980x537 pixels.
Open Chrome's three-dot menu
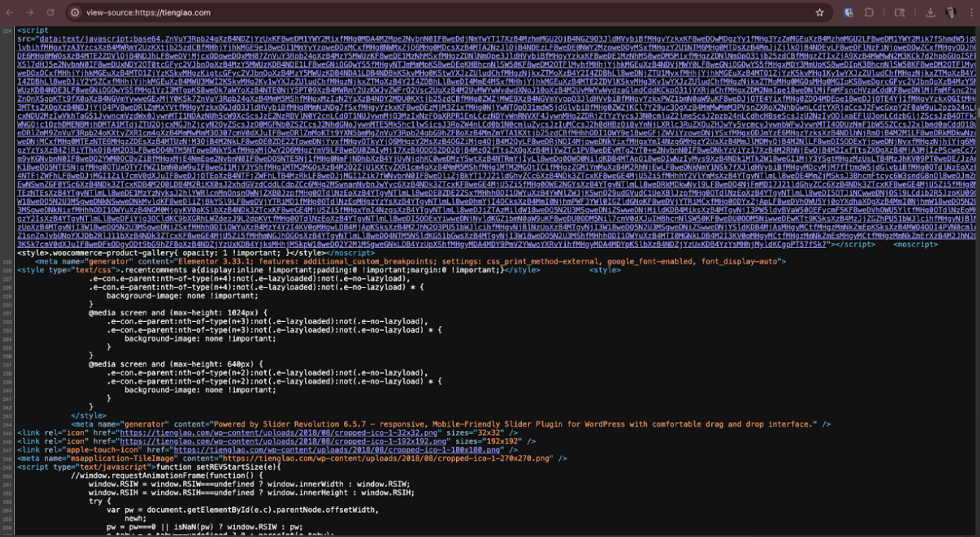(971, 12)
